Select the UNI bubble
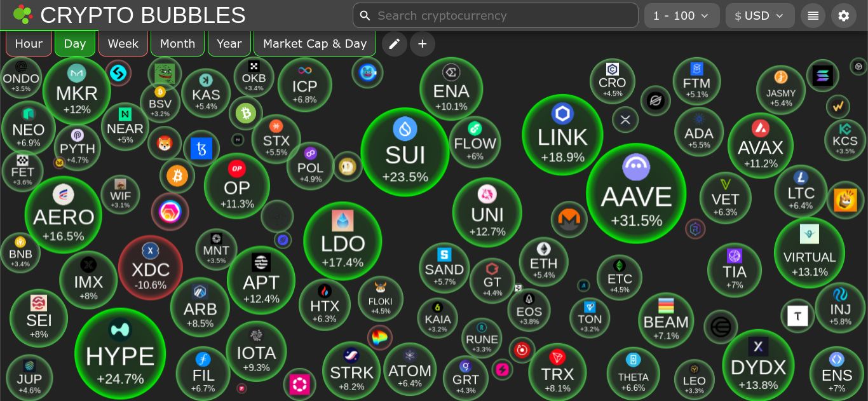This screenshot has height=401, width=868. (x=487, y=212)
